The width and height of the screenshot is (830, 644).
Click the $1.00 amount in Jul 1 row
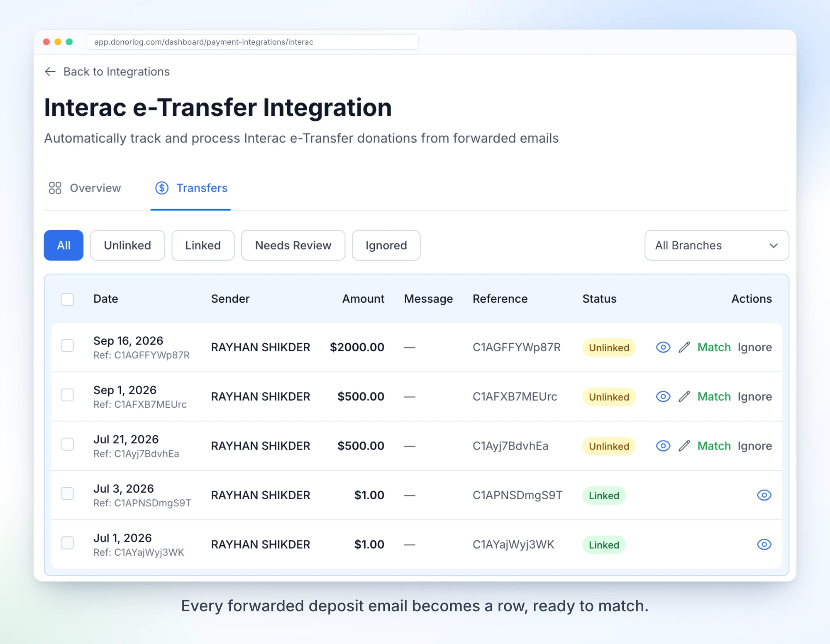369,544
